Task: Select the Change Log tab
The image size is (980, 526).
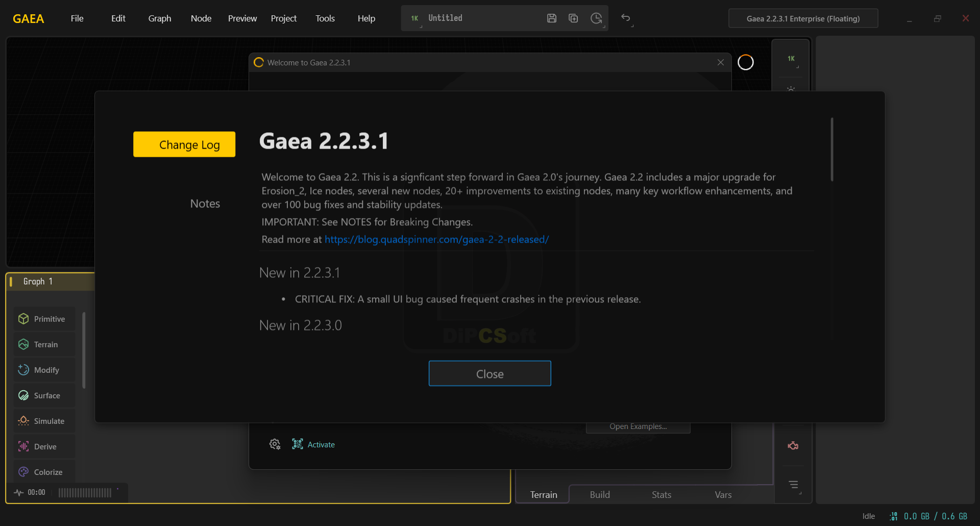Action: pos(184,145)
